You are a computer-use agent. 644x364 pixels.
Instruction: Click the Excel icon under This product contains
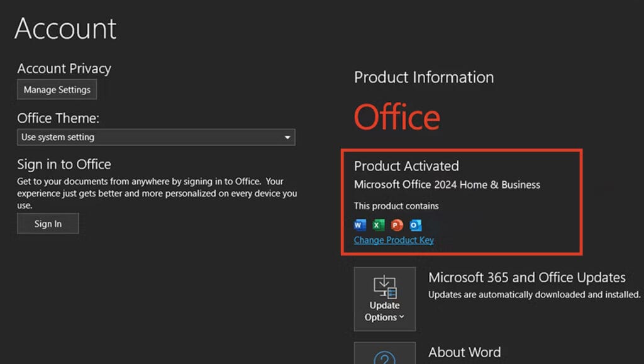(x=377, y=224)
